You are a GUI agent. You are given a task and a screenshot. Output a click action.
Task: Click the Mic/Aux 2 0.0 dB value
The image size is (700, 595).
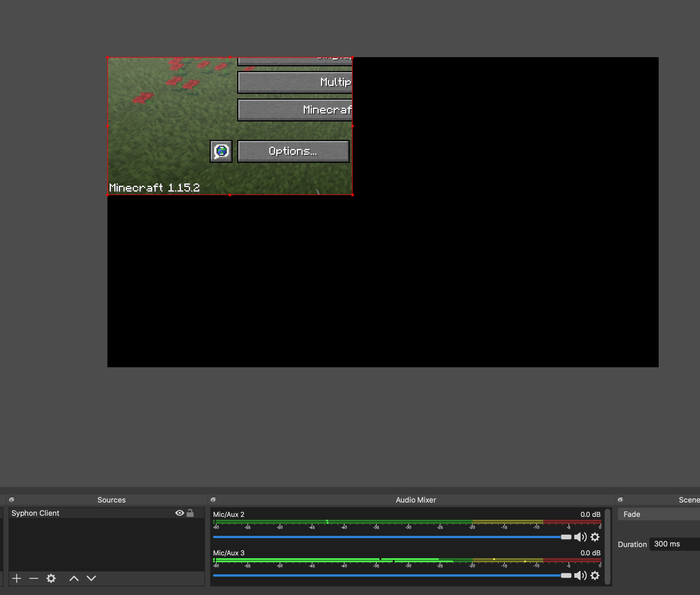(590, 514)
